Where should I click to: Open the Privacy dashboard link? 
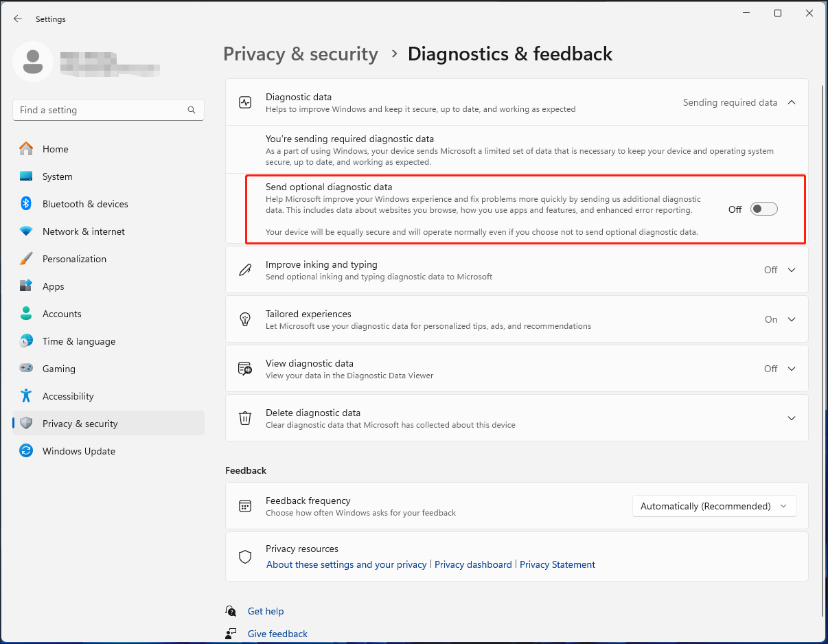(x=473, y=564)
